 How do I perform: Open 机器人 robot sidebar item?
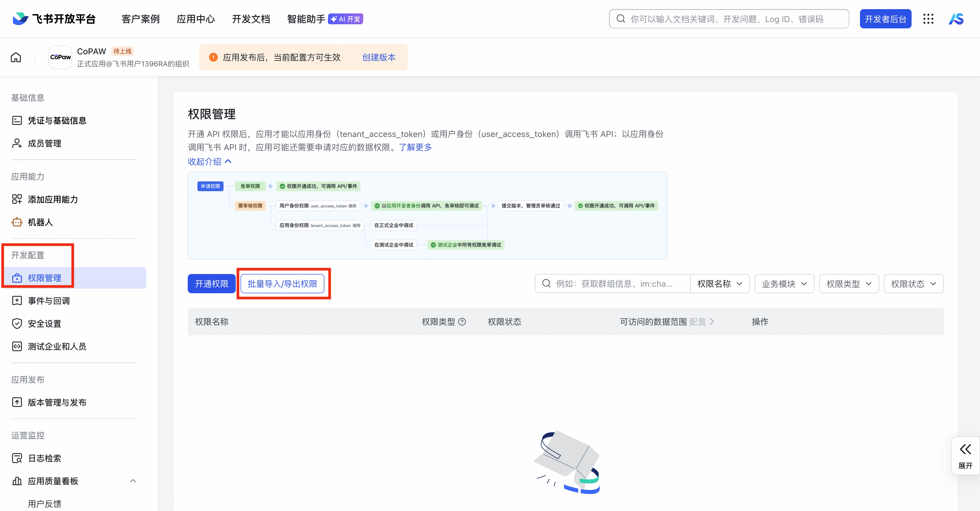[x=40, y=222]
